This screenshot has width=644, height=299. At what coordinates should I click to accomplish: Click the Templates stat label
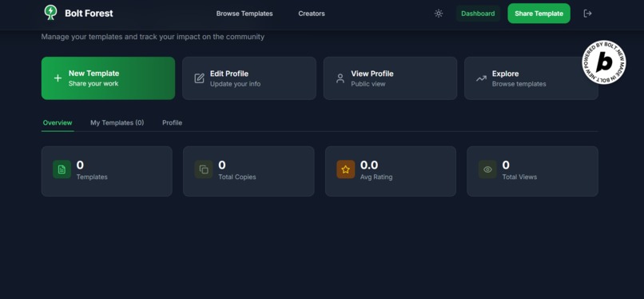(92, 177)
